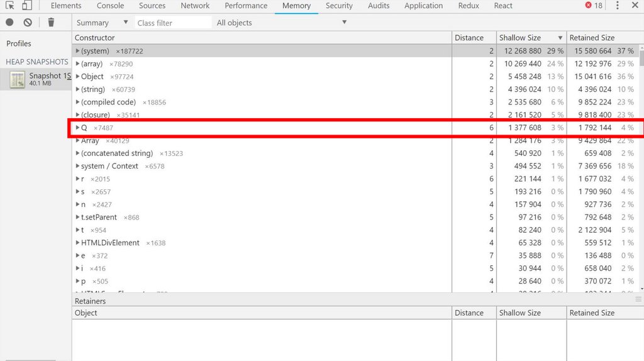Expand the HTMLDivElement row

(77, 243)
